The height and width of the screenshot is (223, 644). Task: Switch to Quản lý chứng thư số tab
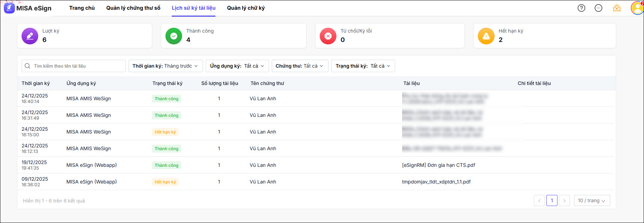point(133,8)
